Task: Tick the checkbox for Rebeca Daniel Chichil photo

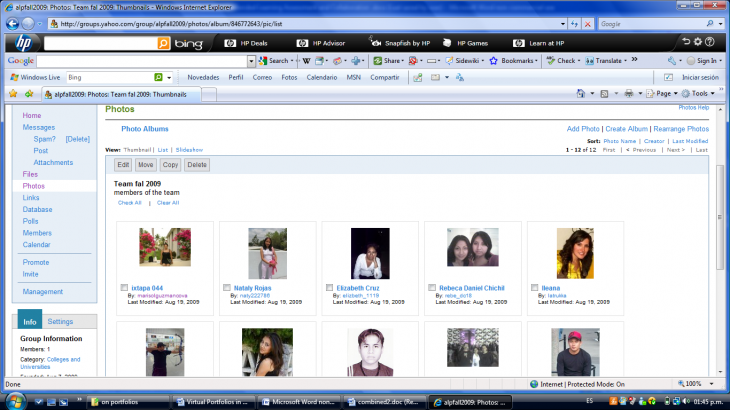Action: 432,288
